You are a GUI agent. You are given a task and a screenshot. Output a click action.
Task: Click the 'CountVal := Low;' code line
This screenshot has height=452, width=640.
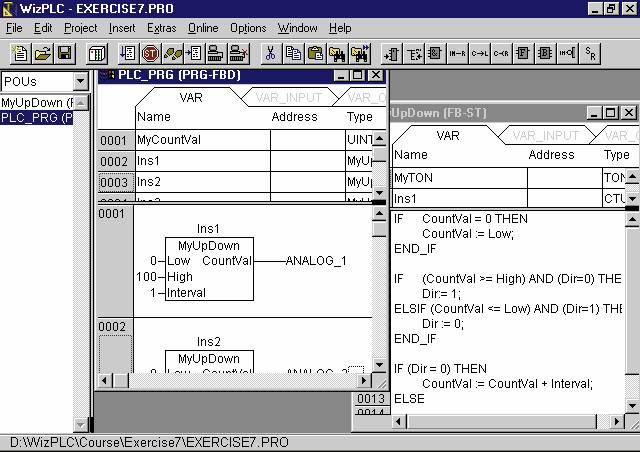(468, 234)
